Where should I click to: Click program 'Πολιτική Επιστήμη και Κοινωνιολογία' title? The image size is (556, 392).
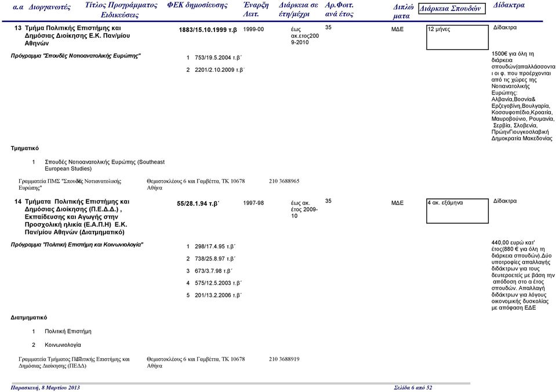click(77, 245)
